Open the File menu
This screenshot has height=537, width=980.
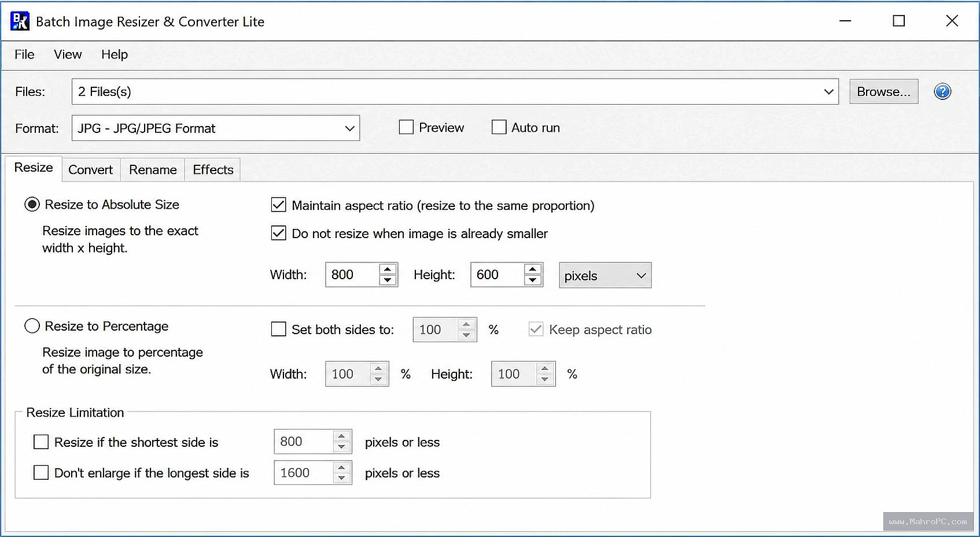(24, 54)
